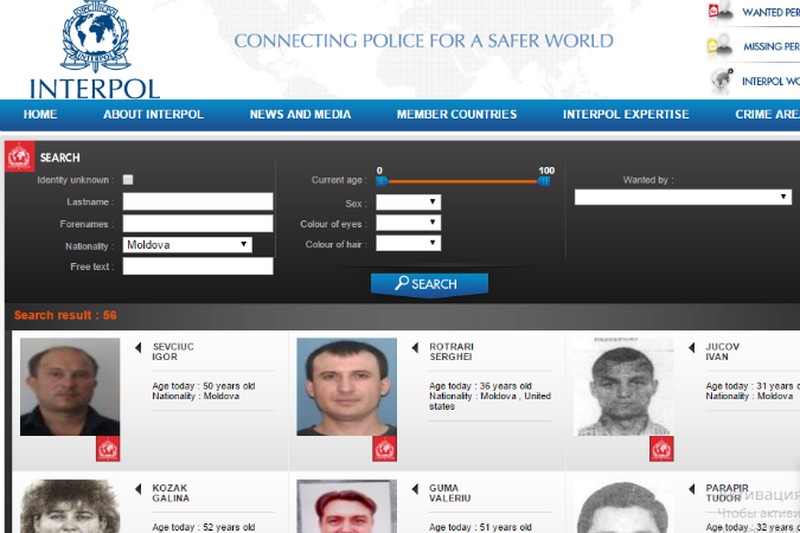Open ROTRARI SERGHEI notice link
800x533 pixels.
point(451,351)
